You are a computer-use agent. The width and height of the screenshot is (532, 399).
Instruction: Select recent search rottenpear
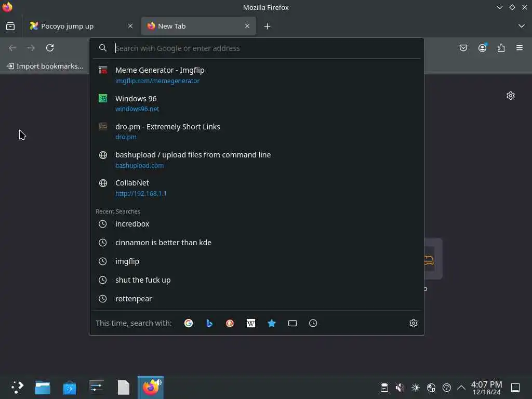257,299
